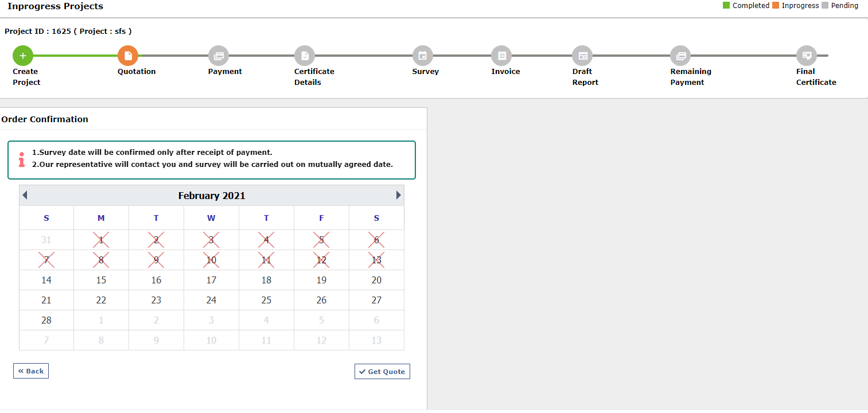Go to next month in calendar
This screenshot has height=413, width=868.
[399, 195]
